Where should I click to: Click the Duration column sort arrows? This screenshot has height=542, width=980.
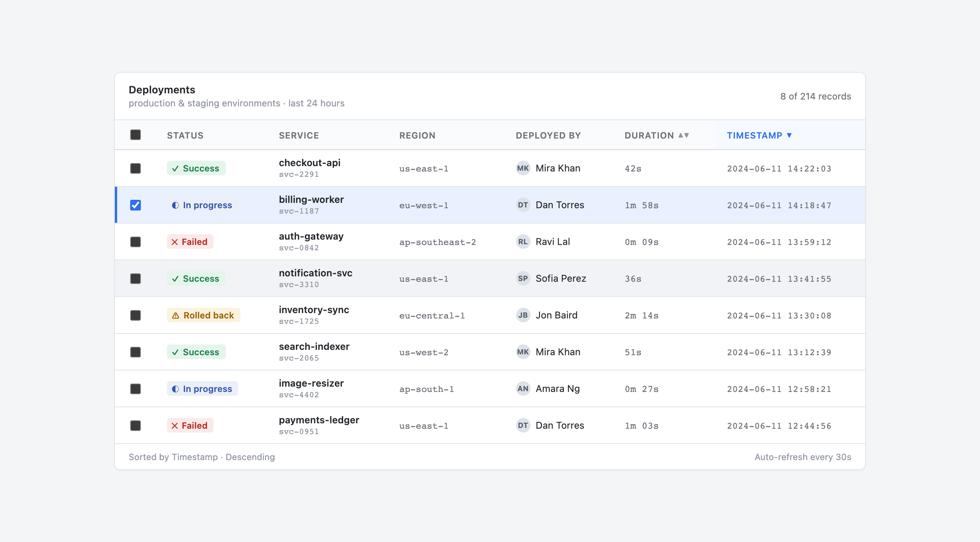tap(684, 135)
